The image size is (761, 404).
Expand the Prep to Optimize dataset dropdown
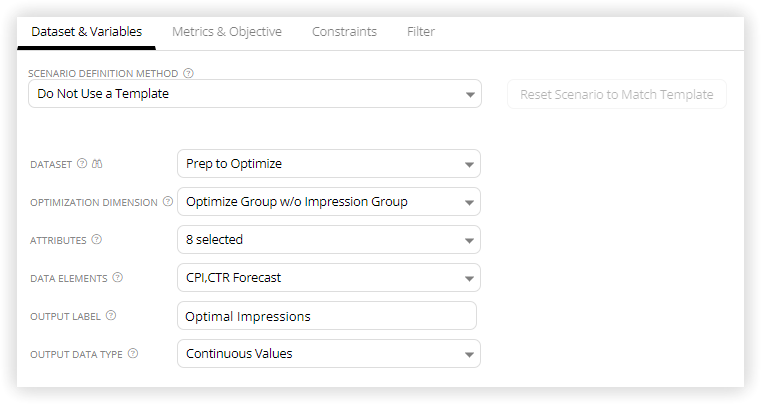pyautogui.click(x=329, y=164)
